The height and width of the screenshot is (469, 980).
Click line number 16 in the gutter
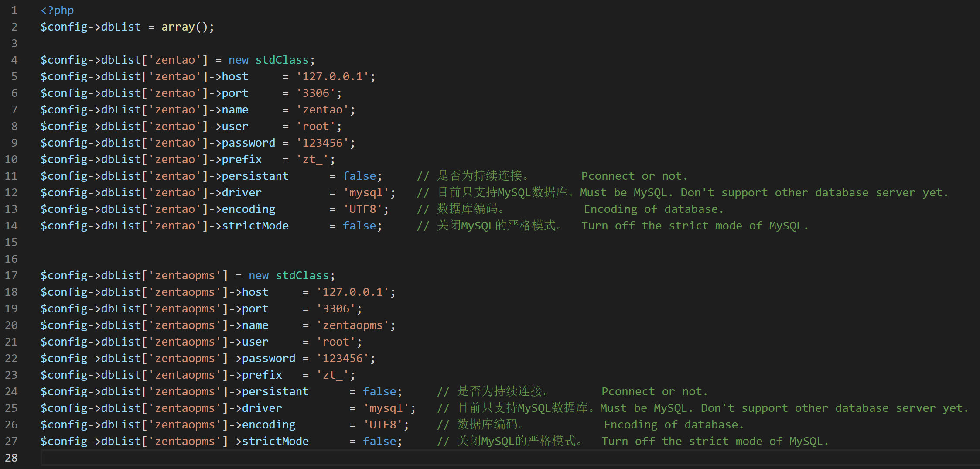pos(11,259)
